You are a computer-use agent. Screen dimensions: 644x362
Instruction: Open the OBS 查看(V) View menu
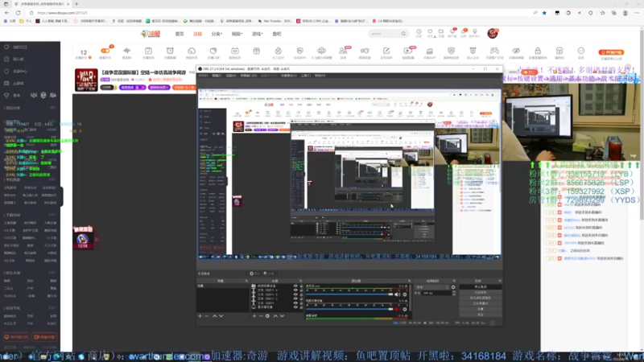point(231,76)
